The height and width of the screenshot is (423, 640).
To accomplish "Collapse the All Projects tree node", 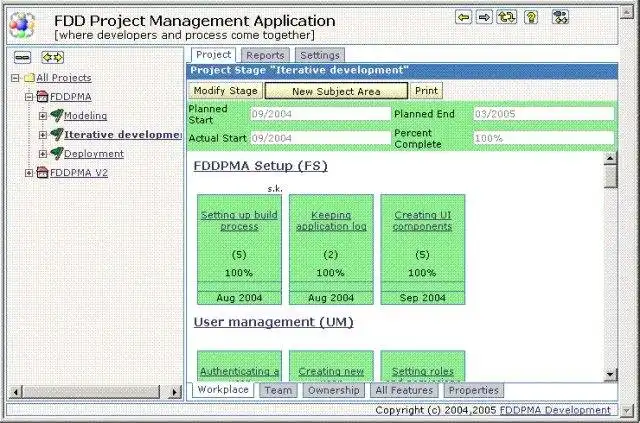I will (15, 78).
